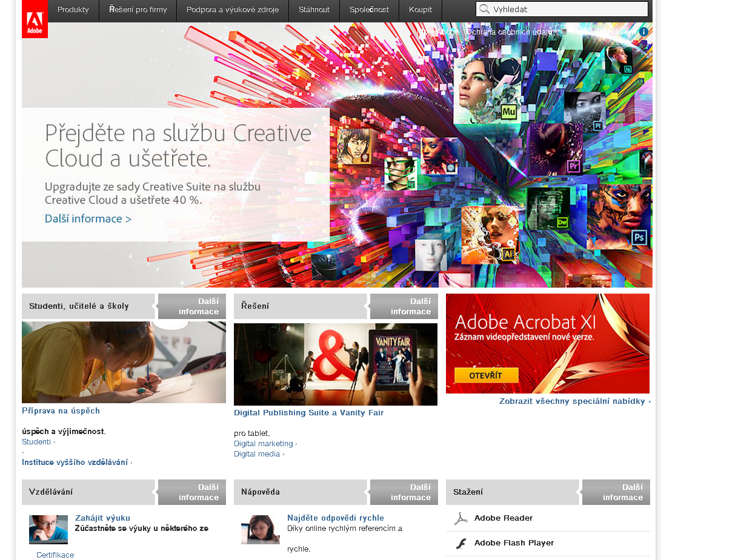Open the 'Příprava na úspěch' link
Screen dimensions: 738x560
point(61,410)
